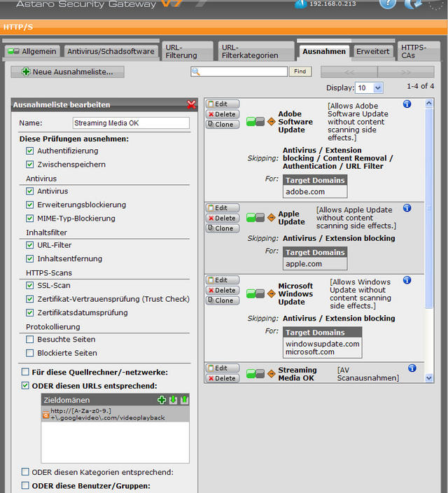448x493 pixels.
Task: Edit the Adobe Software Update exception
Action: click(x=223, y=104)
